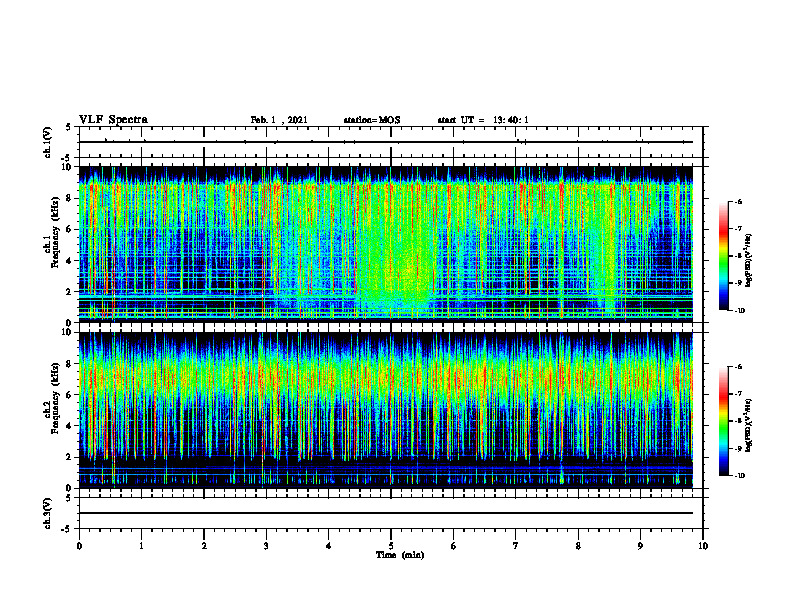
Task: Click the "-10" label on ch.2 colorbar
Action: click(x=739, y=475)
